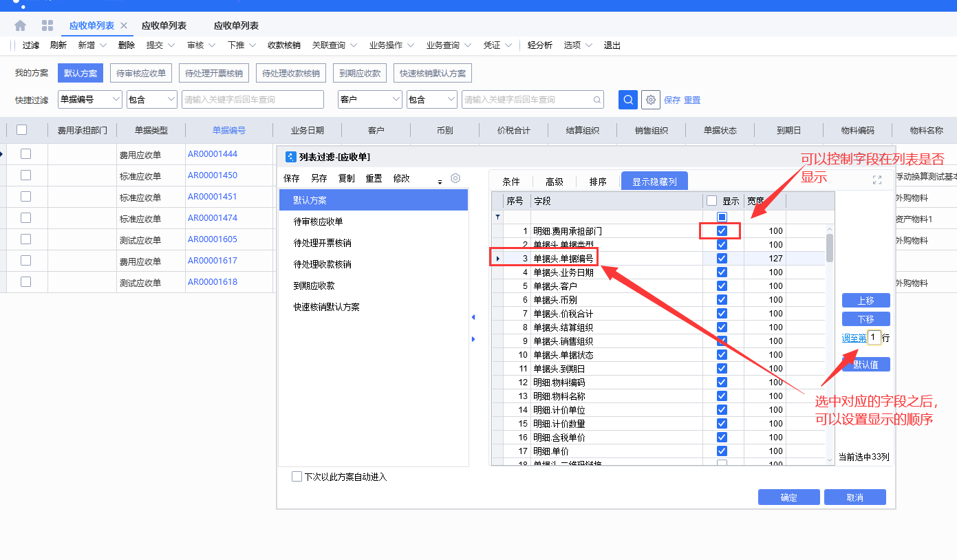Screen dimensions: 957x560
Task: Open quick filter settings gear beside 保存
Action: 650,100
